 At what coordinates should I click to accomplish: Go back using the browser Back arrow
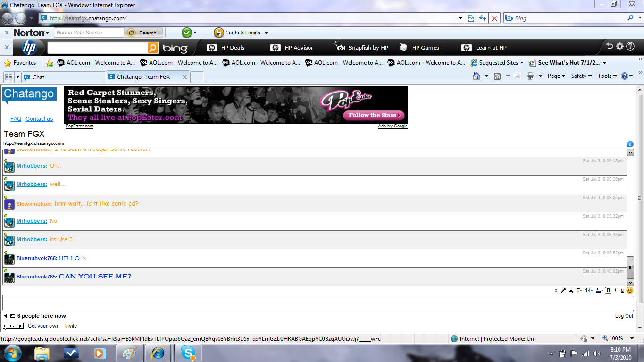(8, 18)
